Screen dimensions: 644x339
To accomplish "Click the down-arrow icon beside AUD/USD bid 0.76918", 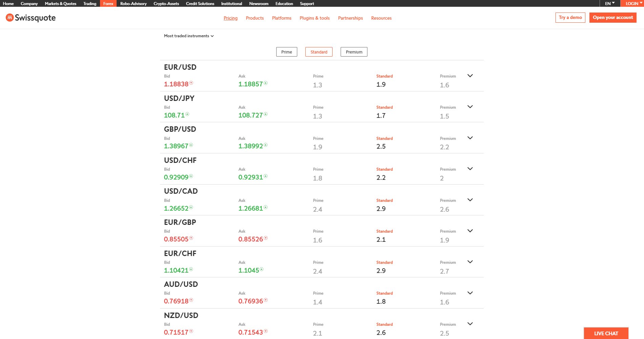I will pyautogui.click(x=191, y=300).
